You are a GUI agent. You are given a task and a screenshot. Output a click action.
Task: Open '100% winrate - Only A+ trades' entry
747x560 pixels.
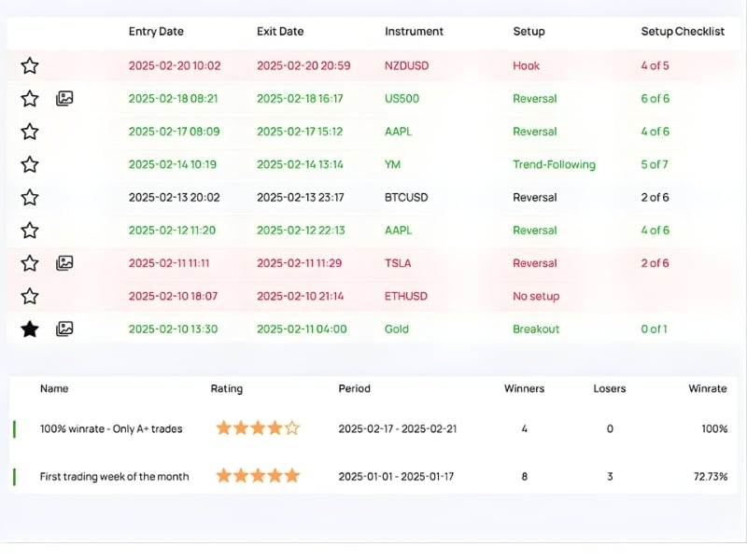111,429
